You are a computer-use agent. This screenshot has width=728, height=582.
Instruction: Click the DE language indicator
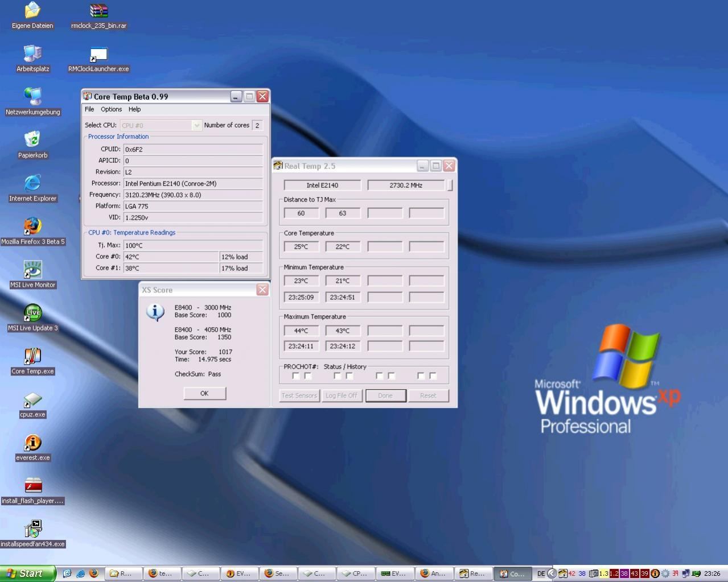541,573
